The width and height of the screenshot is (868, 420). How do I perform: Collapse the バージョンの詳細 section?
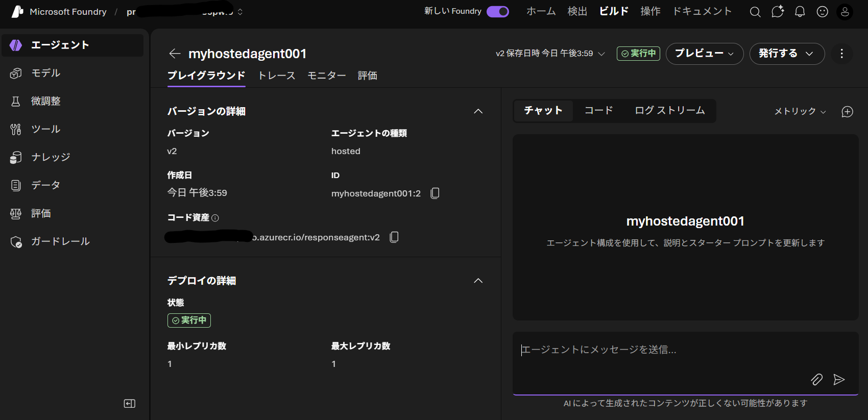tap(478, 111)
